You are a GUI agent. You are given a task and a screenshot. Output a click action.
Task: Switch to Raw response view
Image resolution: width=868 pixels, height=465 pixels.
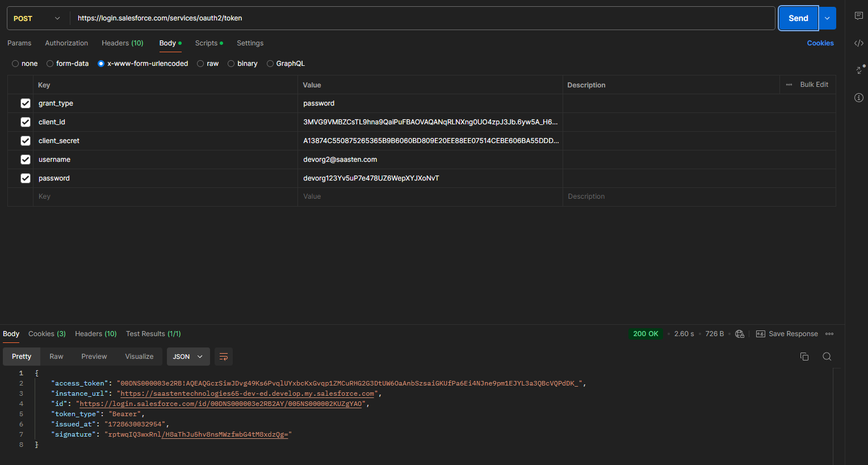point(56,357)
